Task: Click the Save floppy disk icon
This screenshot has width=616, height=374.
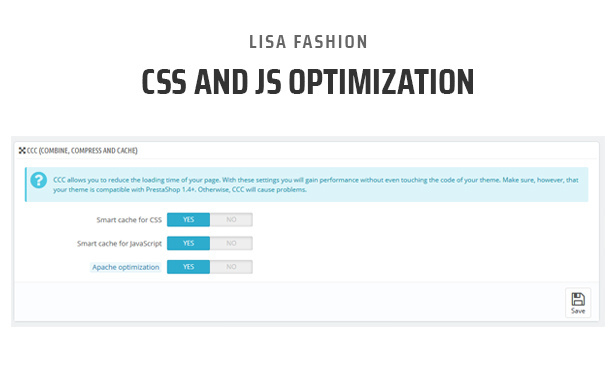Action: pos(578,299)
